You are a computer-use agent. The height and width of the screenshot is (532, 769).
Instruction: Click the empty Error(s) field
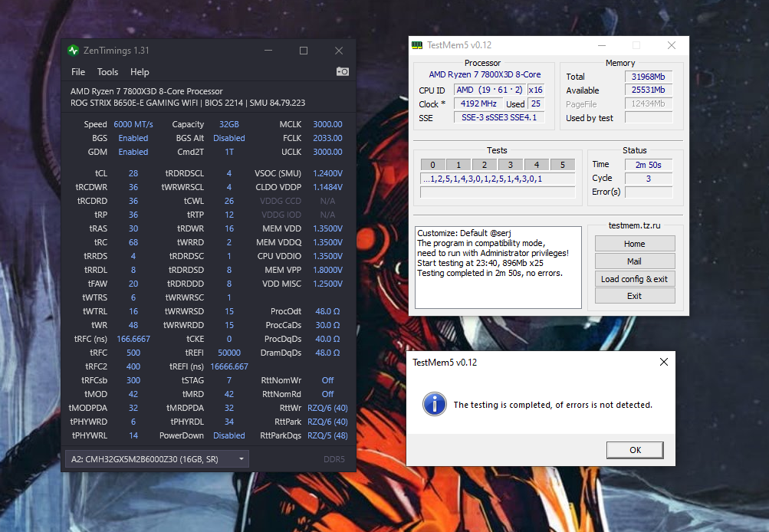coord(649,192)
